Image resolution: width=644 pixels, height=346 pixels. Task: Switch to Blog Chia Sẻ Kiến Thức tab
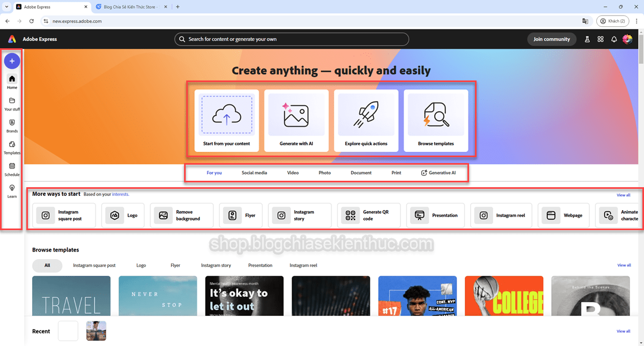click(131, 7)
